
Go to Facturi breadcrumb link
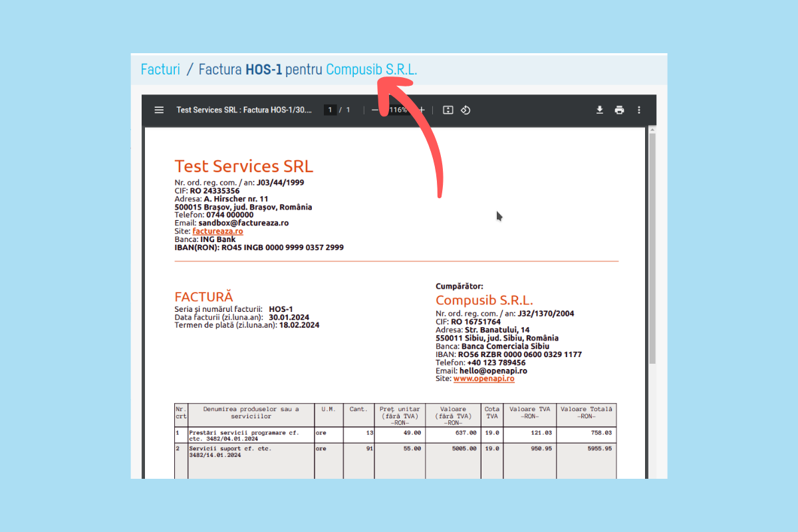(160, 69)
